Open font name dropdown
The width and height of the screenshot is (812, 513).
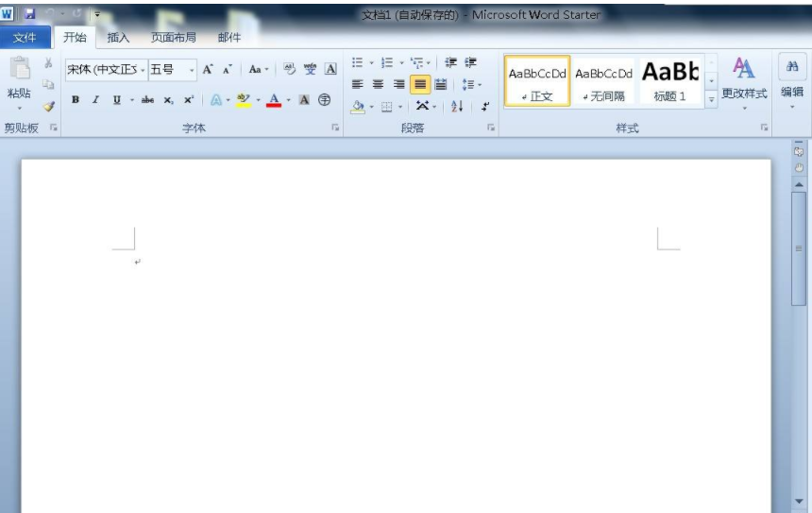[x=143, y=70]
